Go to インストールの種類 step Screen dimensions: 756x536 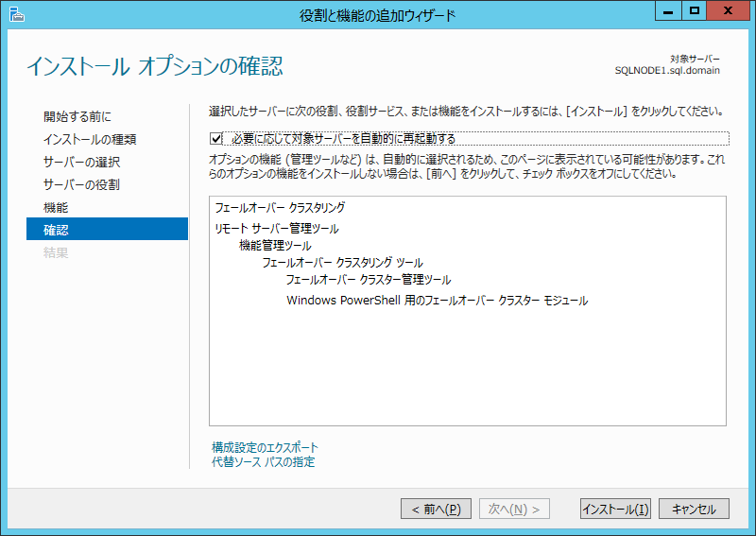[x=89, y=139]
